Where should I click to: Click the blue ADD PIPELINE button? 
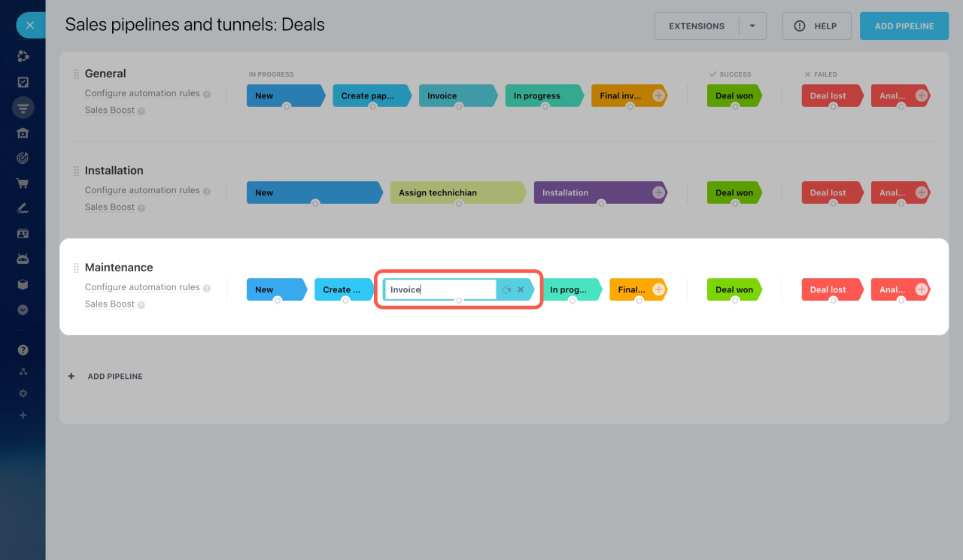click(904, 26)
